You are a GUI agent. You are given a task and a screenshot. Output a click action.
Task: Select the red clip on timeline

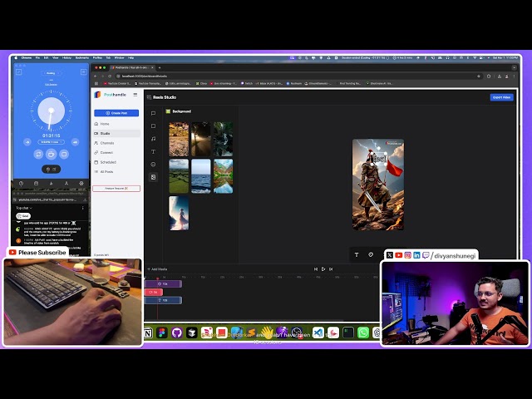(x=154, y=292)
